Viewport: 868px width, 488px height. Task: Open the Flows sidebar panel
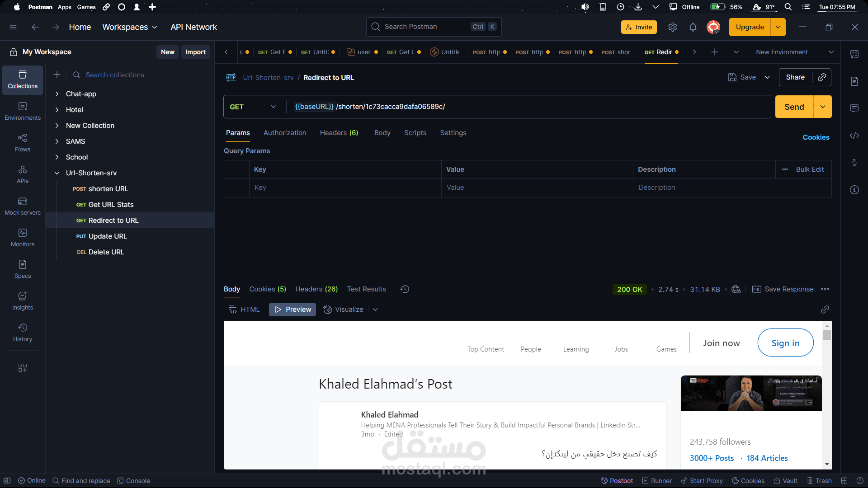[x=23, y=143]
